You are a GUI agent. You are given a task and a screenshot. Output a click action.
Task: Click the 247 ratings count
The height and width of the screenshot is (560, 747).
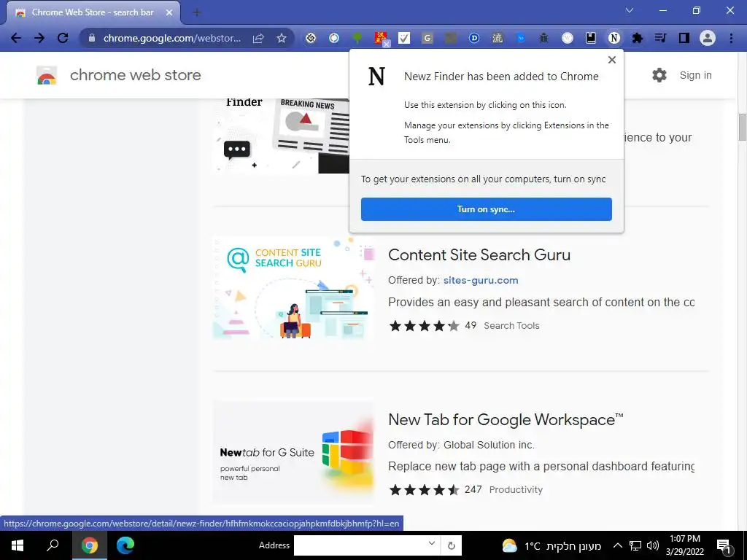click(x=473, y=489)
